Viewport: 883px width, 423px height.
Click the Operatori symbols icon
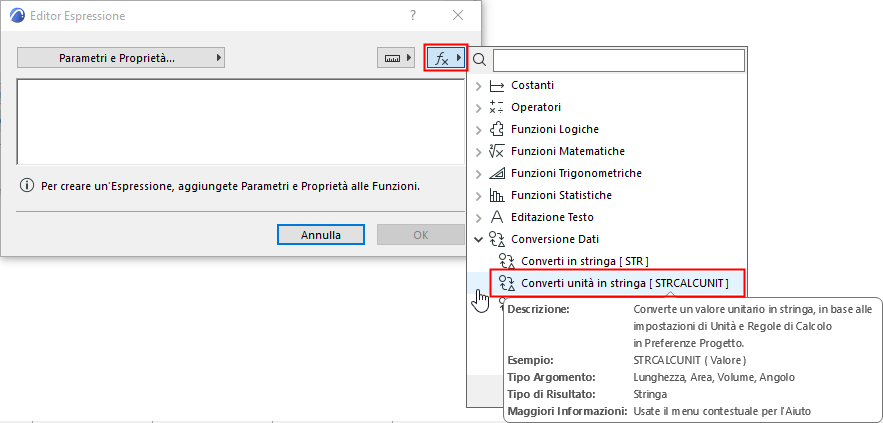(497, 107)
